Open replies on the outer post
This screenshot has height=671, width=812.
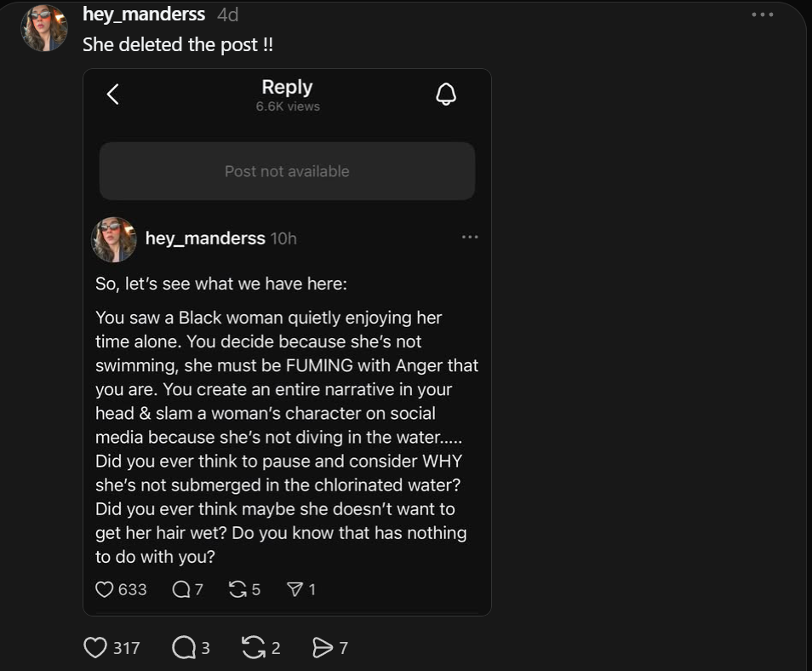(x=184, y=648)
